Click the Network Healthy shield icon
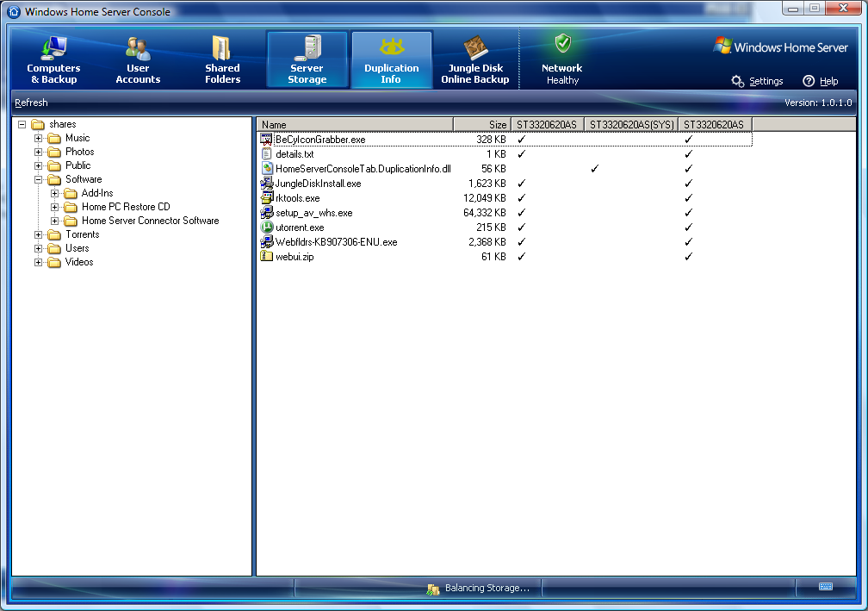This screenshot has width=868, height=611. coord(563,43)
